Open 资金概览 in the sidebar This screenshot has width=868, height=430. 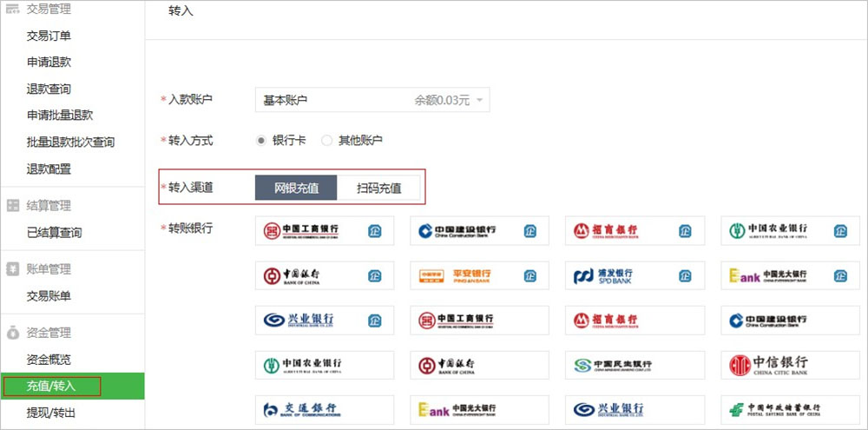pyautogui.click(x=49, y=360)
